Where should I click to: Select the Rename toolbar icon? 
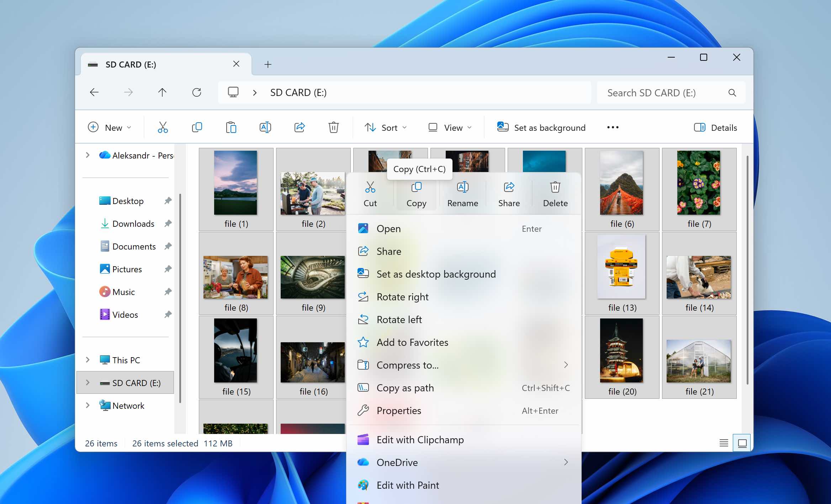click(265, 127)
